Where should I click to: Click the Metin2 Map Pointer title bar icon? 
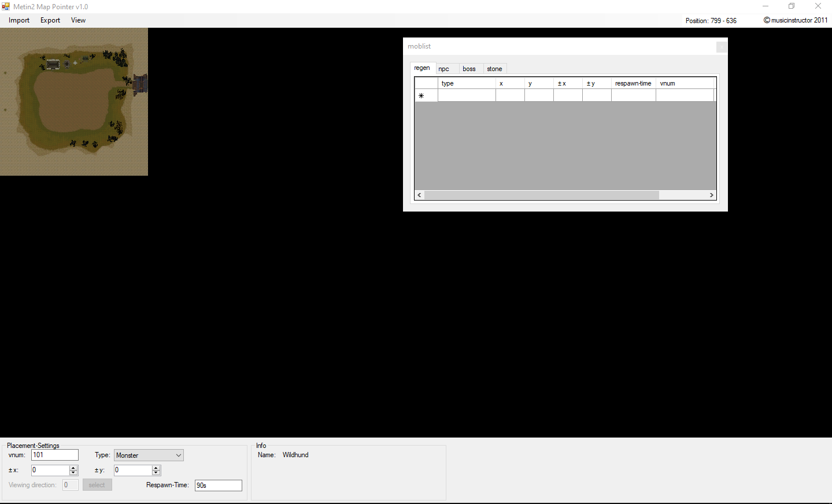click(x=6, y=6)
